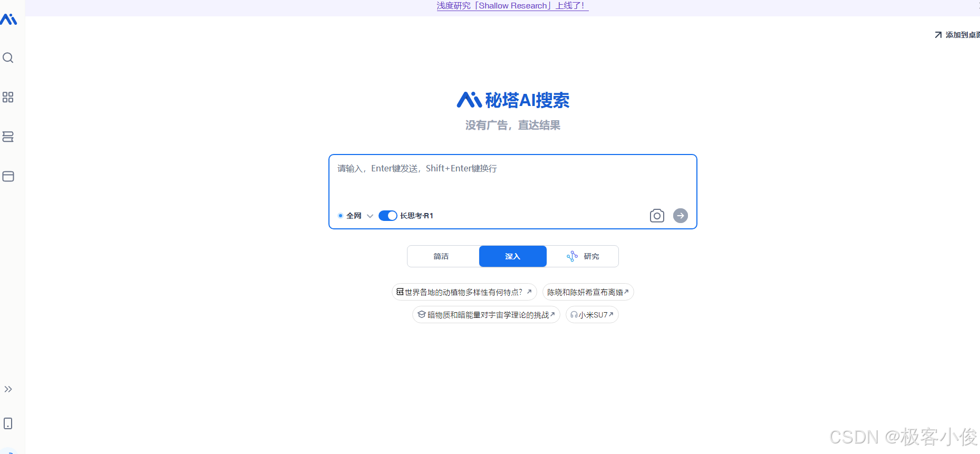This screenshot has height=454, width=980.
Task: Open the Shallow Research announcement link
Action: (512, 6)
